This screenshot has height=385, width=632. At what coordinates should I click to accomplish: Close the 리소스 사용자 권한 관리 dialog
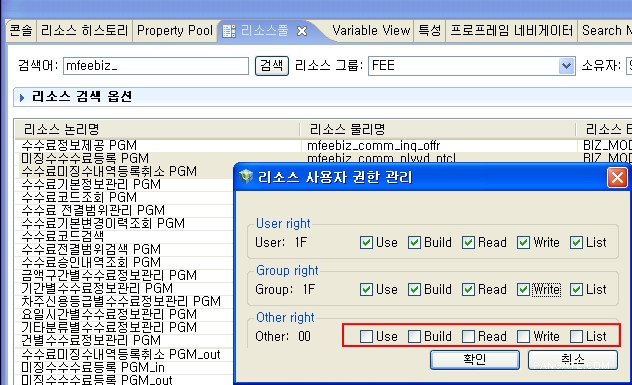(x=617, y=177)
